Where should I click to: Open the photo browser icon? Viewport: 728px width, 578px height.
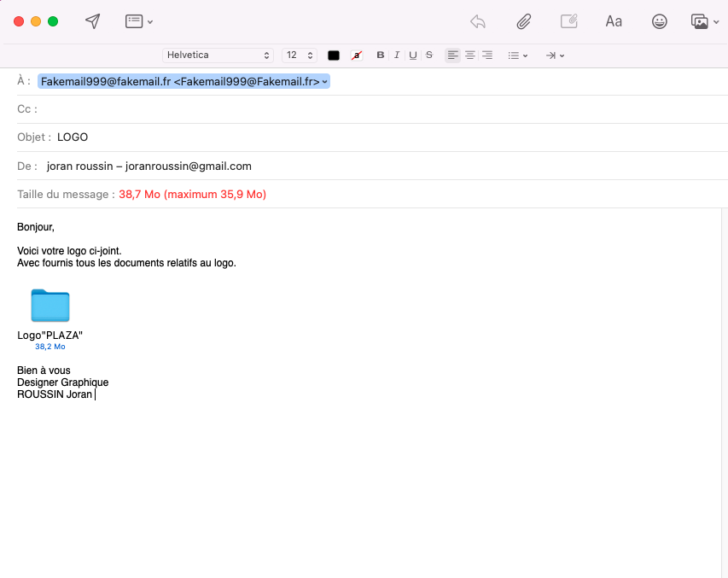(703, 21)
